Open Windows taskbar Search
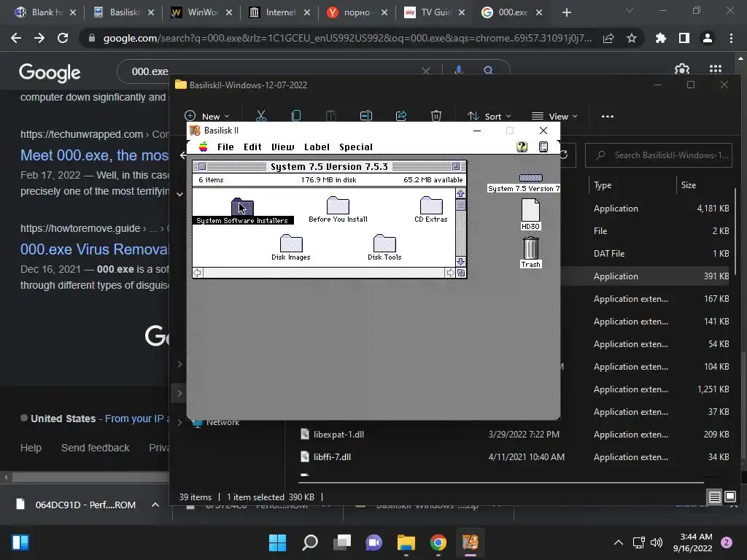 pos(309,542)
